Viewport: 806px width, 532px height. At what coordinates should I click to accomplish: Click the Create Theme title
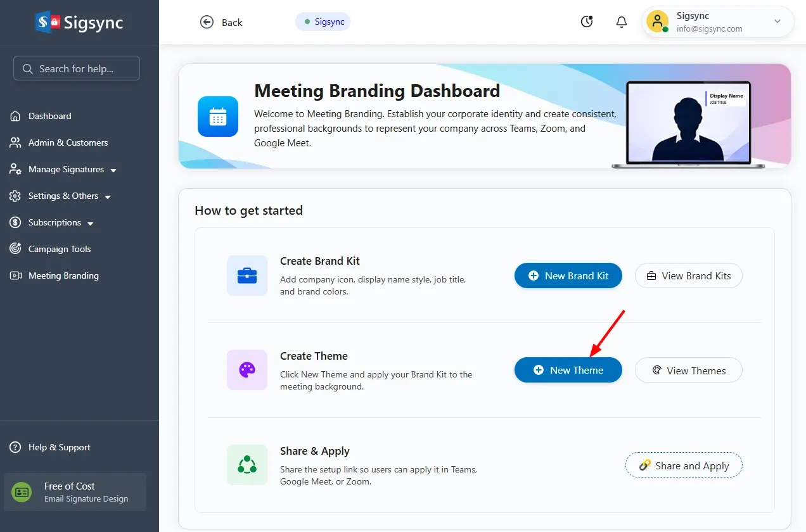point(314,356)
